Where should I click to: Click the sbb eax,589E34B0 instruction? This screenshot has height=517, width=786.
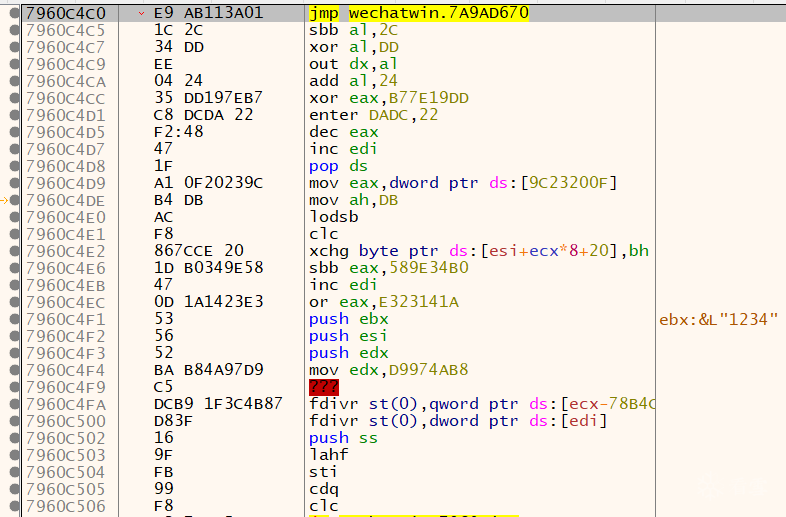tap(388, 268)
